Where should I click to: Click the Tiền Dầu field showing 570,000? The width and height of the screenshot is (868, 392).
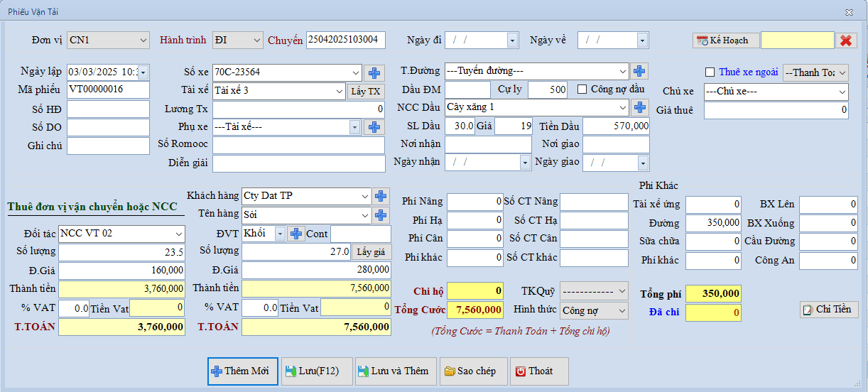(616, 126)
